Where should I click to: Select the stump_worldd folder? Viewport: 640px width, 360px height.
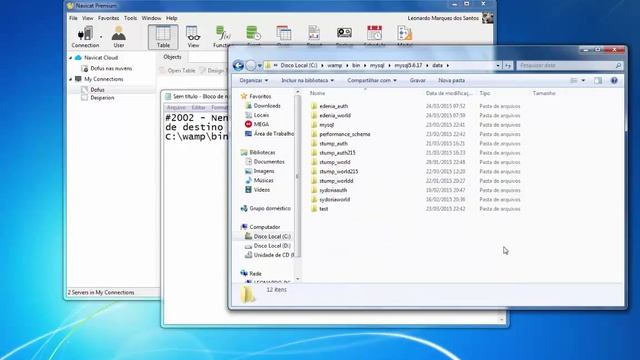tap(336, 181)
